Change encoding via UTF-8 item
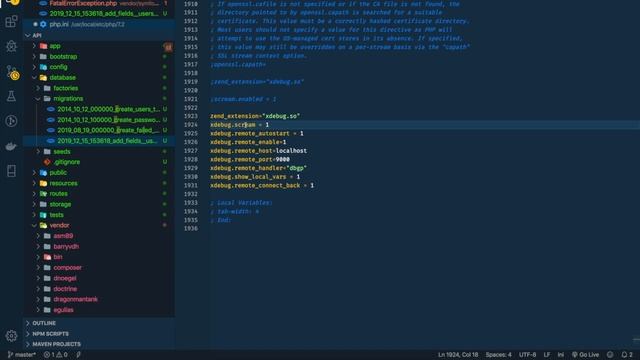 point(527,355)
